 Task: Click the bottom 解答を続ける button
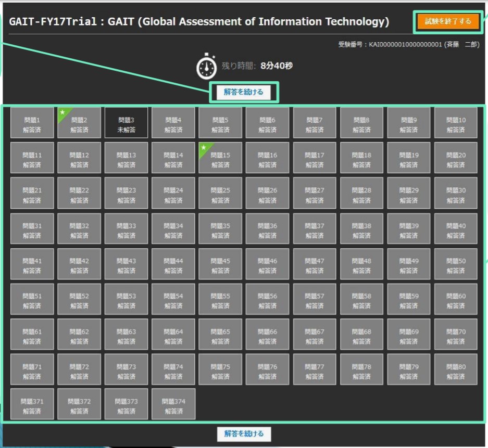coord(244,434)
